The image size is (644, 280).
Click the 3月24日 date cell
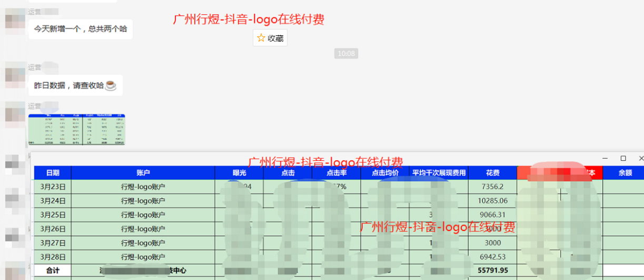pyautogui.click(x=53, y=200)
